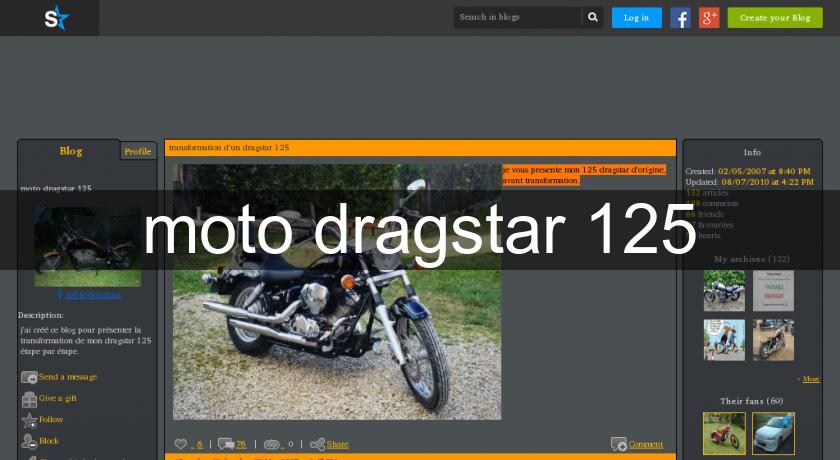Open the author username link below the avatar
Viewport: 840px width, 460px height.
[92, 295]
